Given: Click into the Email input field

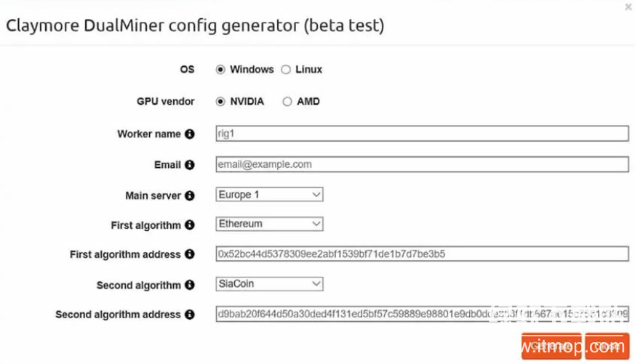Looking at the screenshot, I should (422, 165).
